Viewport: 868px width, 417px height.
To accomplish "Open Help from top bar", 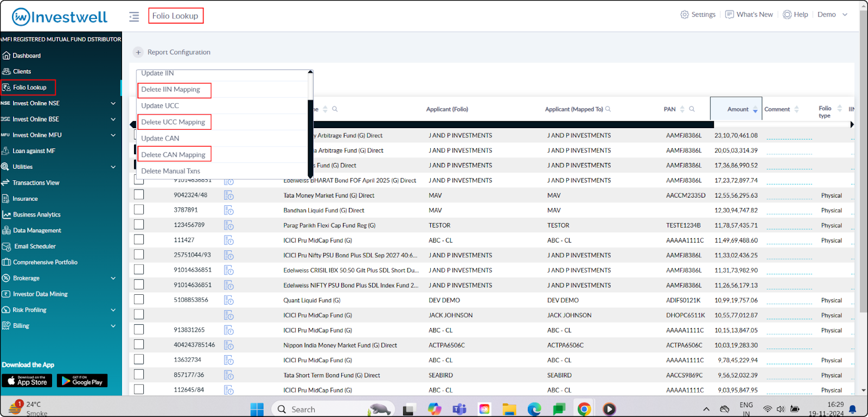I will tap(795, 15).
